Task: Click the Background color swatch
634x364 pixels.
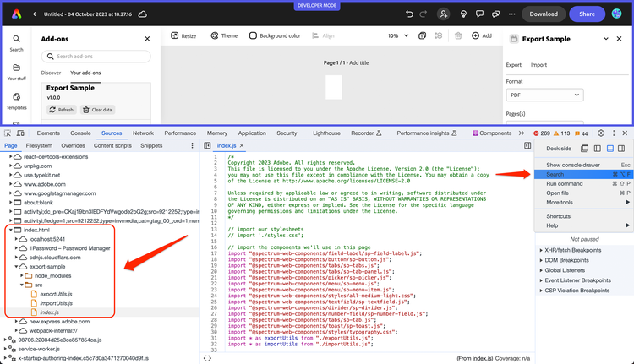Action: point(253,36)
